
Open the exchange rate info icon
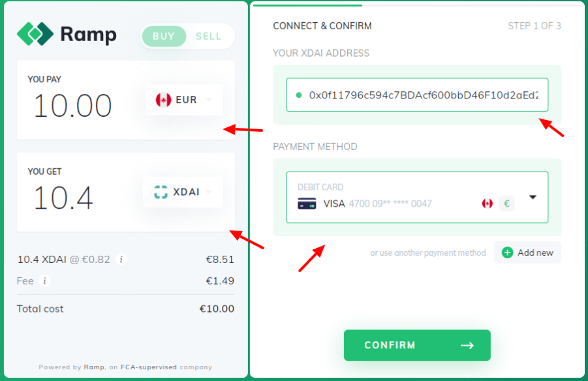[121, 259]
